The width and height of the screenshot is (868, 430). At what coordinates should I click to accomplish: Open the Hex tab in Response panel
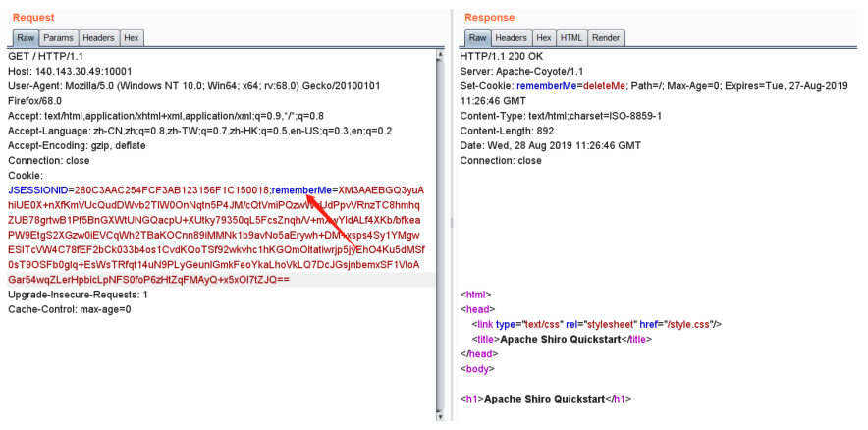[x=544, y=38]
